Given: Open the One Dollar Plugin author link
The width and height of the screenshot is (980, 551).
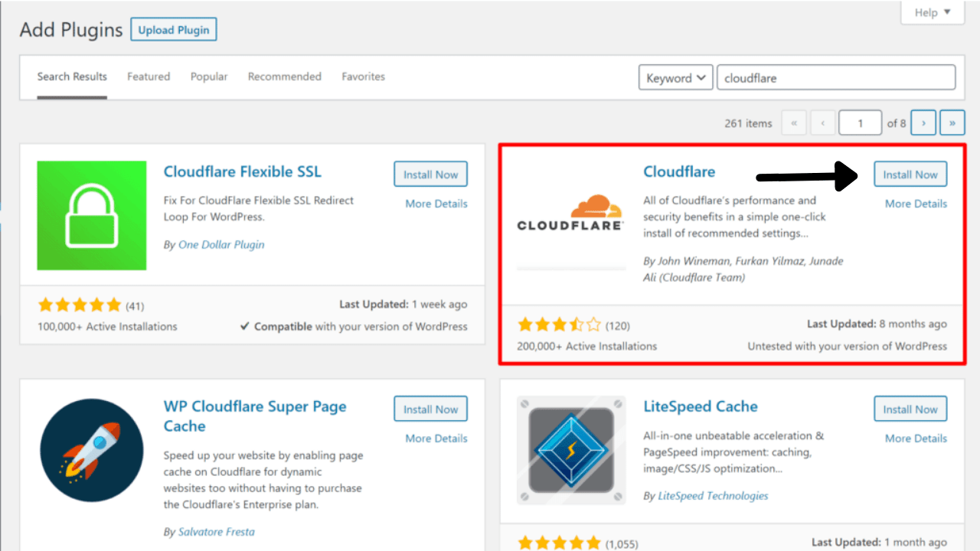Looking at the screenshot, I should (x=221, y=245).
